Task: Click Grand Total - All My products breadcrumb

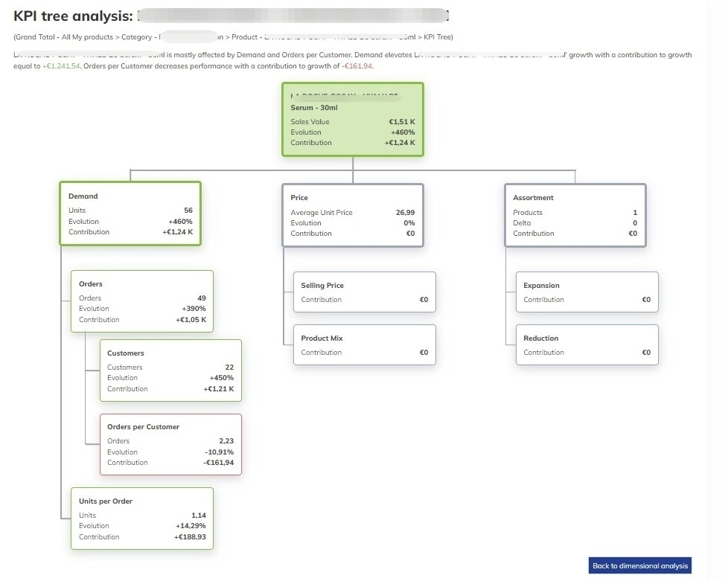Action: (x=63, y=37)
